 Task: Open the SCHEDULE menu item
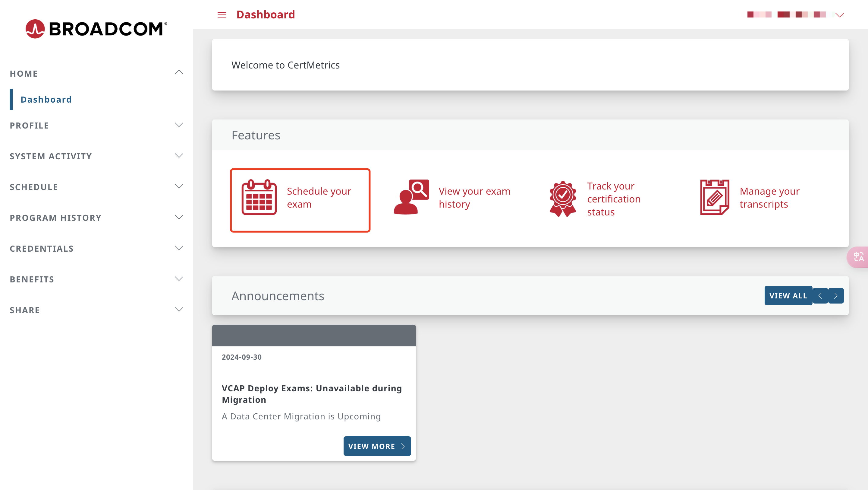click(x=96, y=187)
